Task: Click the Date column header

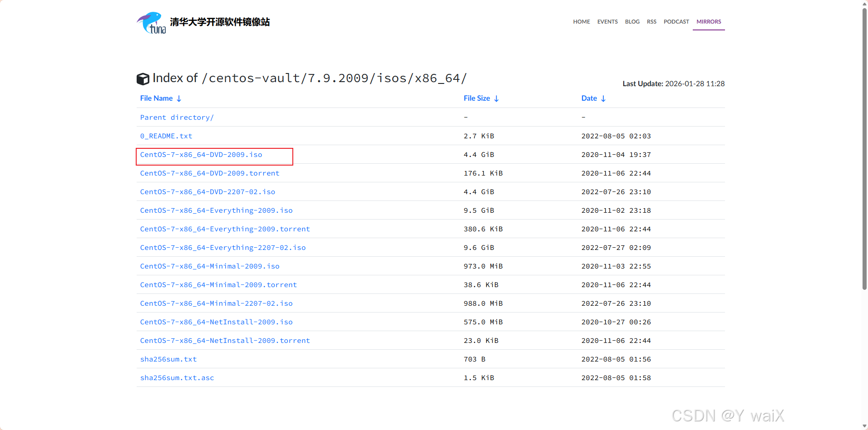Action: (x=589, y=98)
